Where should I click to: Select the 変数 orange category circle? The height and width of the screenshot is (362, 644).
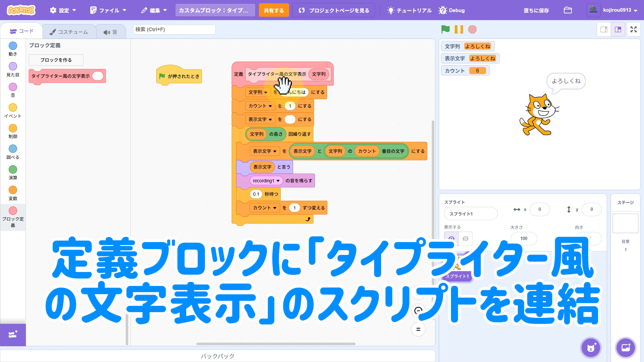click(13, 190)
